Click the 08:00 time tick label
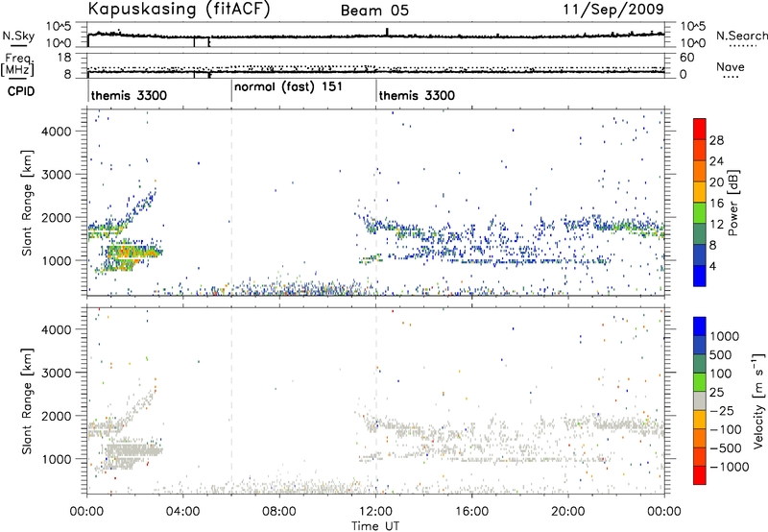This screenshot has height=532, width=768. tap(279, 512)
